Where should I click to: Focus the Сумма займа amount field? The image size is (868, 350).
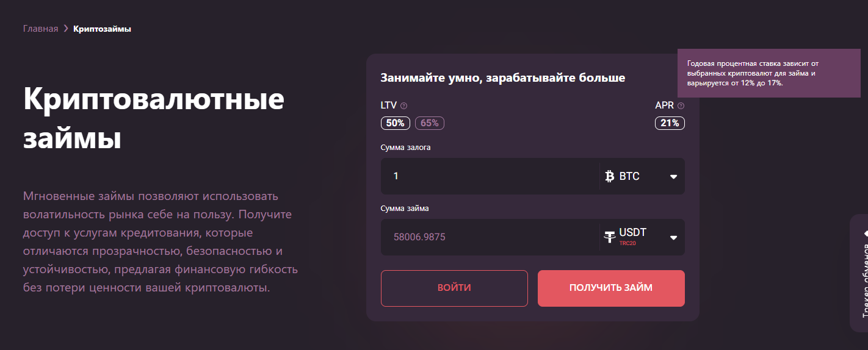coord(490,237)
